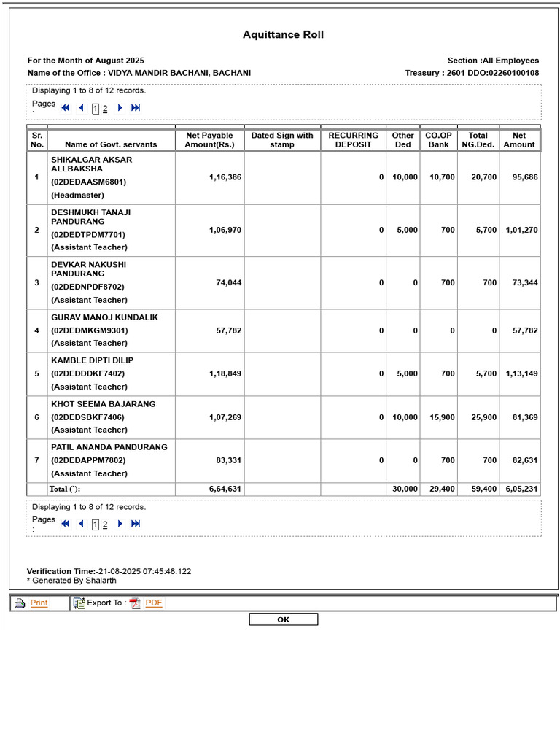Click the (Headmaster) designation text

click(x=77, y=196)
